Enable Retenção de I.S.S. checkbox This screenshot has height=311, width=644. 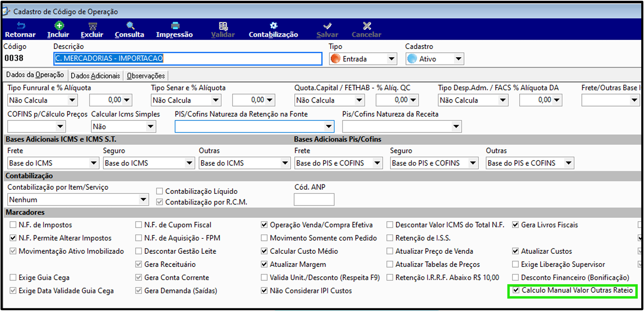(390, 238)
